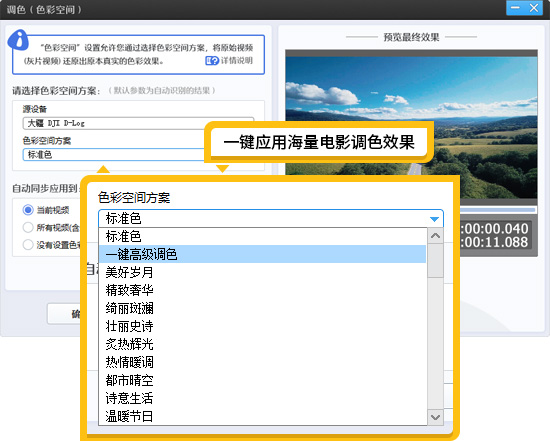Choose the 没有设置色彩 radio option

coord(28,245)
